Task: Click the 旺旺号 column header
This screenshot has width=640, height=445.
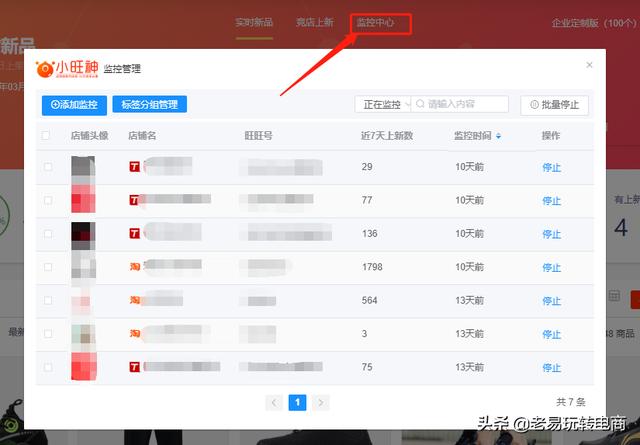Action: (x=258, y=136)
